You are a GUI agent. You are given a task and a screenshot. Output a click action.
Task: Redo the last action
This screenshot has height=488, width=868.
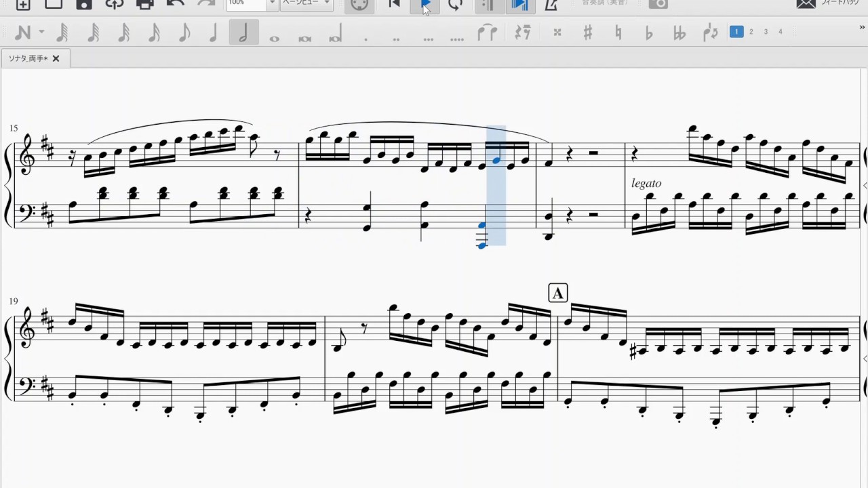205,4
